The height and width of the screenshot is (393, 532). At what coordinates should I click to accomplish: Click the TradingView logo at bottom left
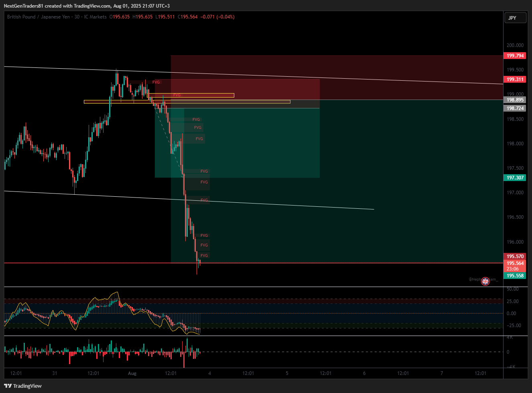tap(23, 386)
